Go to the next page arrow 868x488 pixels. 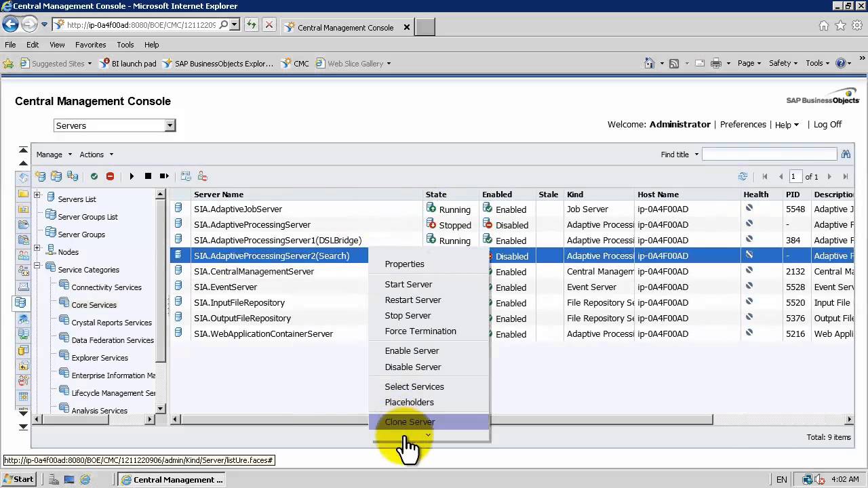point(829,176)
